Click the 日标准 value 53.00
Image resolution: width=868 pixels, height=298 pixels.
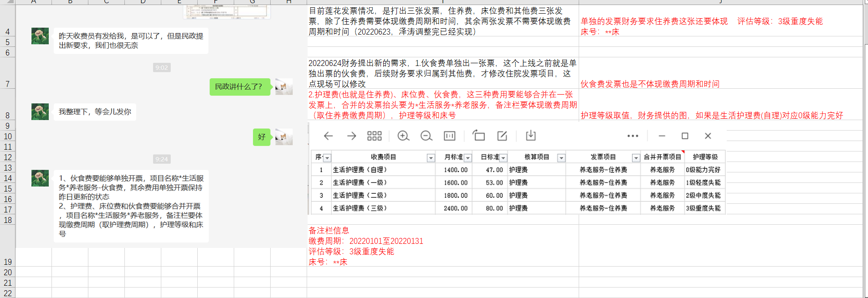click(x=494, y=182)
